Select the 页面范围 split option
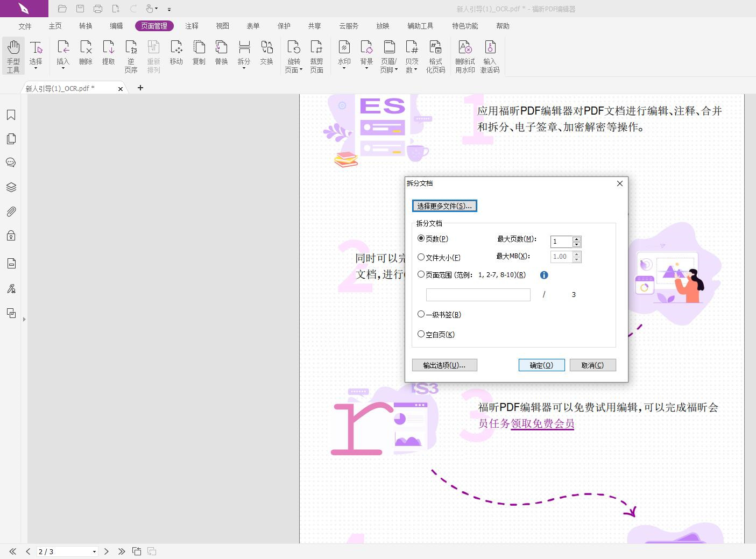756x559 pixels. [x=421, y=274]
